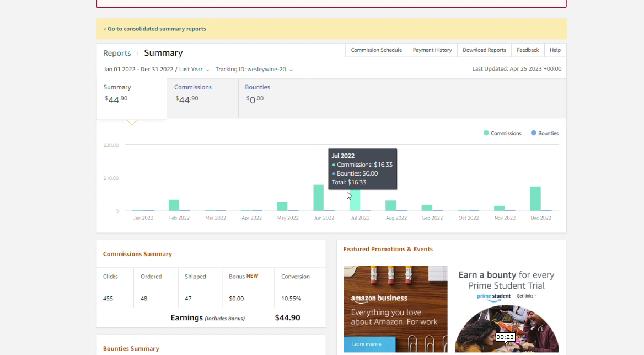This screenshot has height=355, width=644.
Task: Click the Dec 2022 commissions bar
Action: point(535,199)
